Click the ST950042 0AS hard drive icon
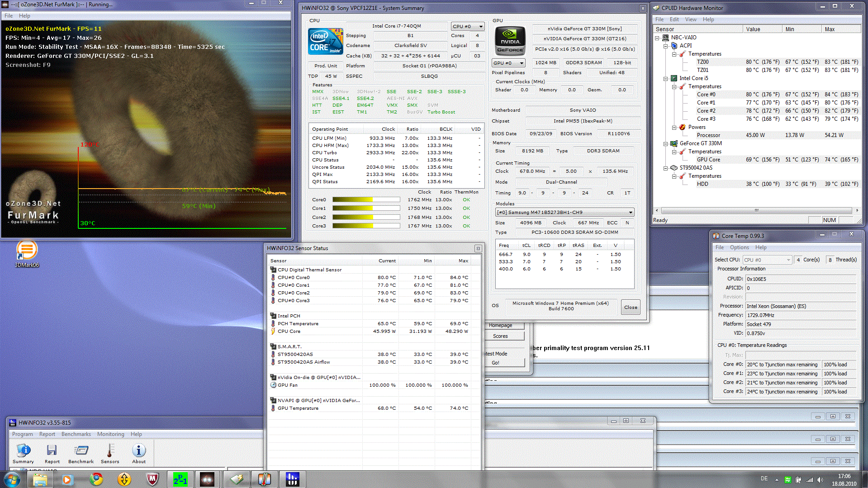The width and height of the screenshot is (868, 488). click(x=674, y=168)
